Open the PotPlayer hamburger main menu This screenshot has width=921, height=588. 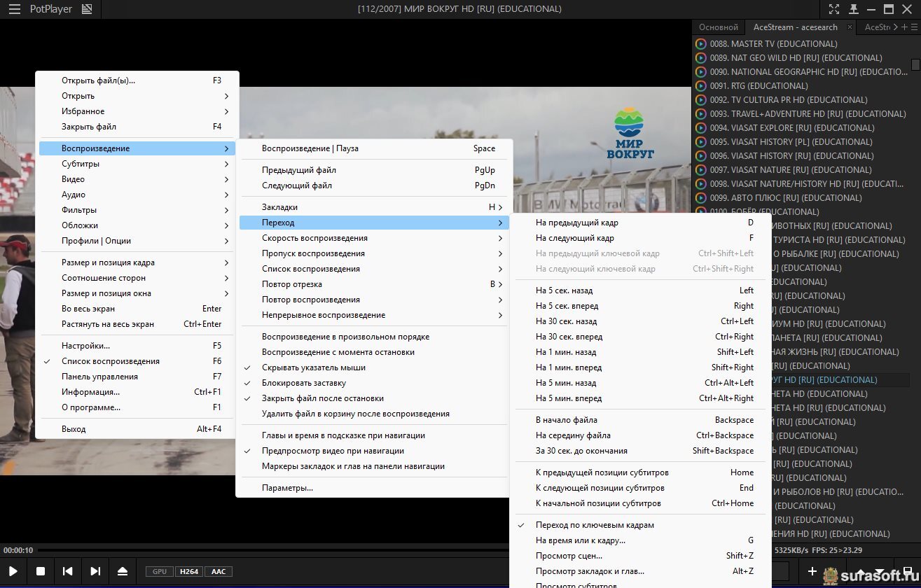14,9
